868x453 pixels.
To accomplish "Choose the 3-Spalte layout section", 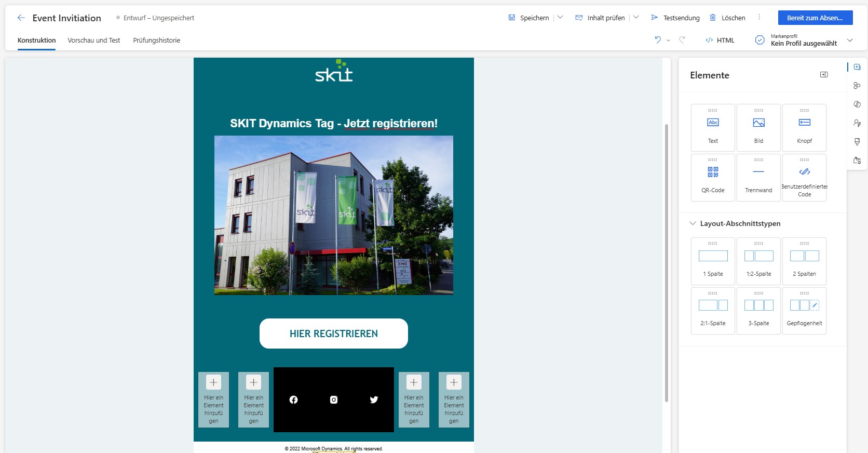I will click(758, 311).
